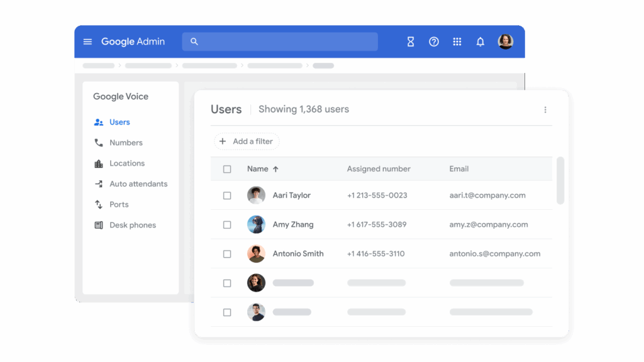Click the search field in the top bar
This screenshot has height=362, width=644.
(279, 41)
